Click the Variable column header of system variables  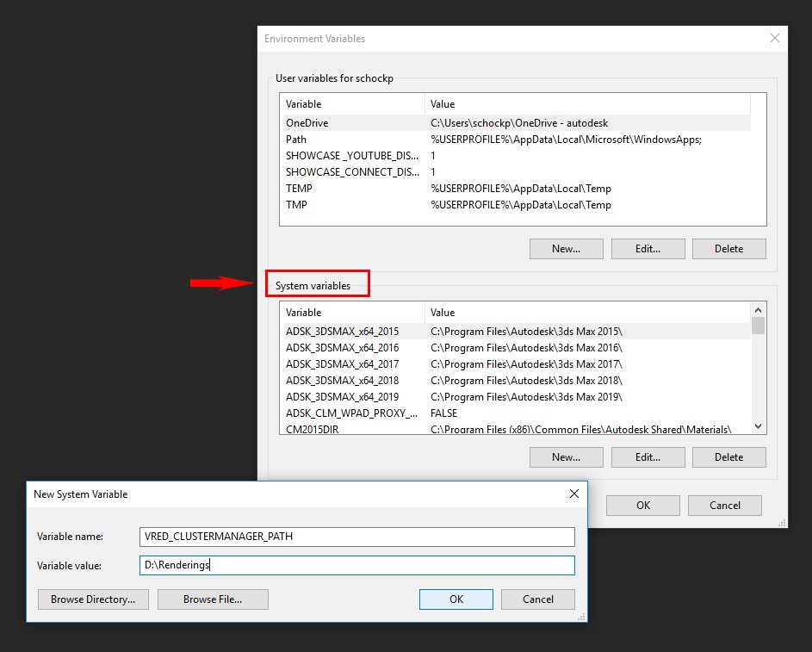tap(344, 312)
